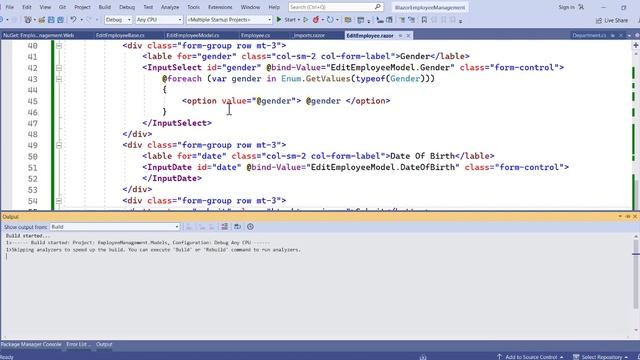This screenshot has height=360, width=640.
Task: Click the Live Share icon
Action: [x=599, y=20]
